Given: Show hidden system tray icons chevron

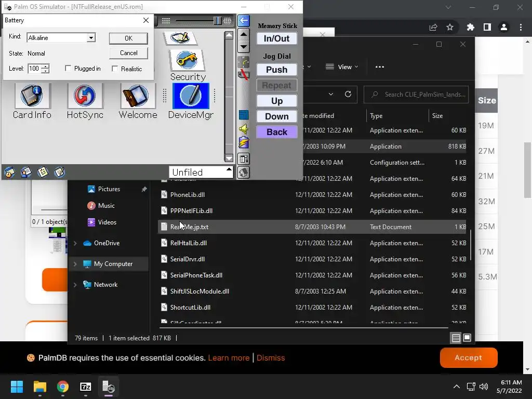Looking at the screenshot, I should pyautogui.click(x=457, y=387).
